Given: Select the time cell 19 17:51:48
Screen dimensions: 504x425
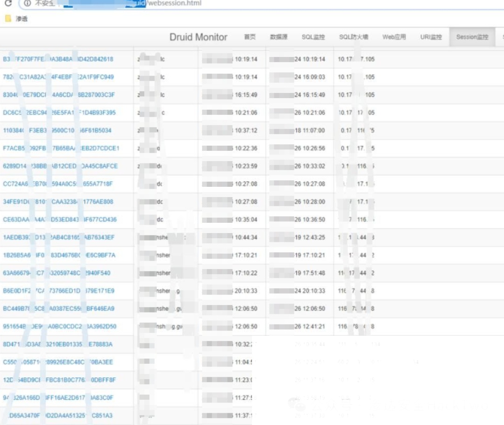Looking at the screenshot, I should point(310,273).
